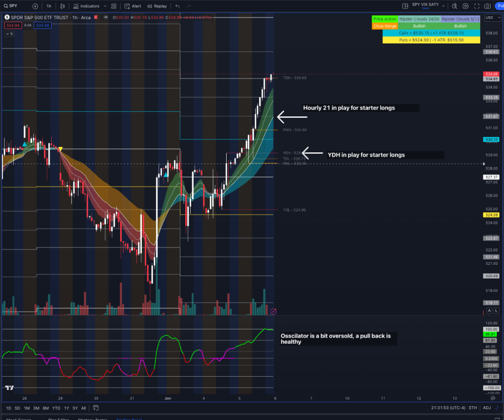
Task: Take a chart snapshot with the camera icon
Action: (x=487, y=6)
